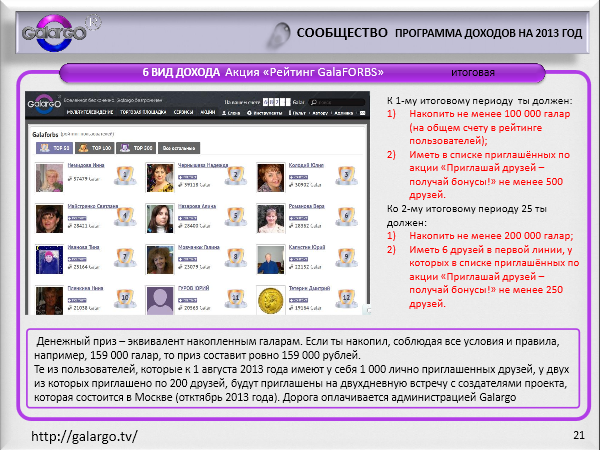
Task: Click the rank 7 trophy badge
Action: click(125, 258)
